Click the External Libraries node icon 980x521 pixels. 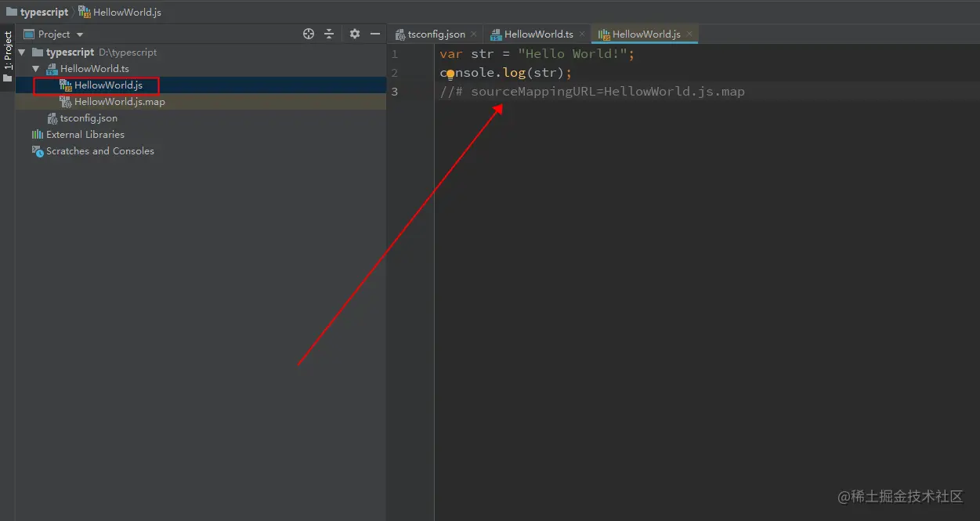(38, 134)
